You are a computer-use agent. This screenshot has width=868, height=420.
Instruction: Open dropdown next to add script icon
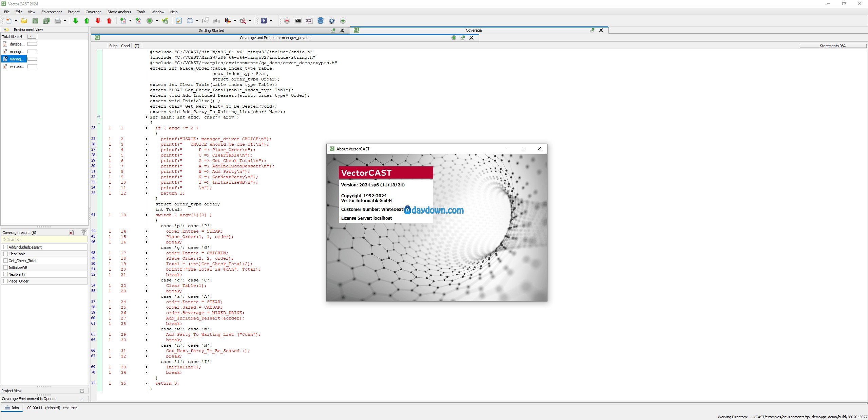(130, 21)
